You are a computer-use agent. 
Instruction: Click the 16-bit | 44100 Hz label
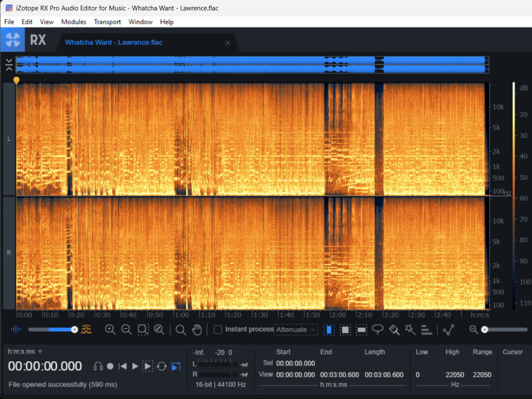point(221,385)
